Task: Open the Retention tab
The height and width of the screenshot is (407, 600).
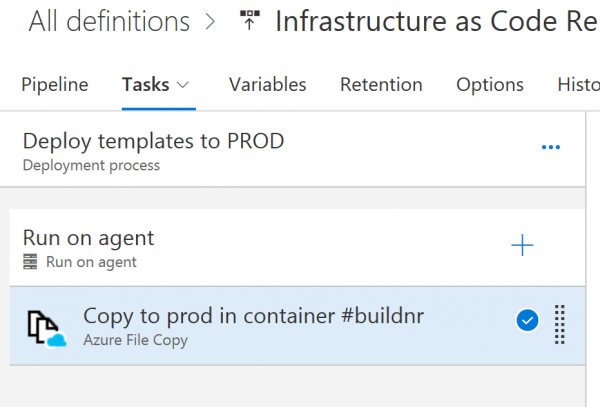Action: (381, 85)
